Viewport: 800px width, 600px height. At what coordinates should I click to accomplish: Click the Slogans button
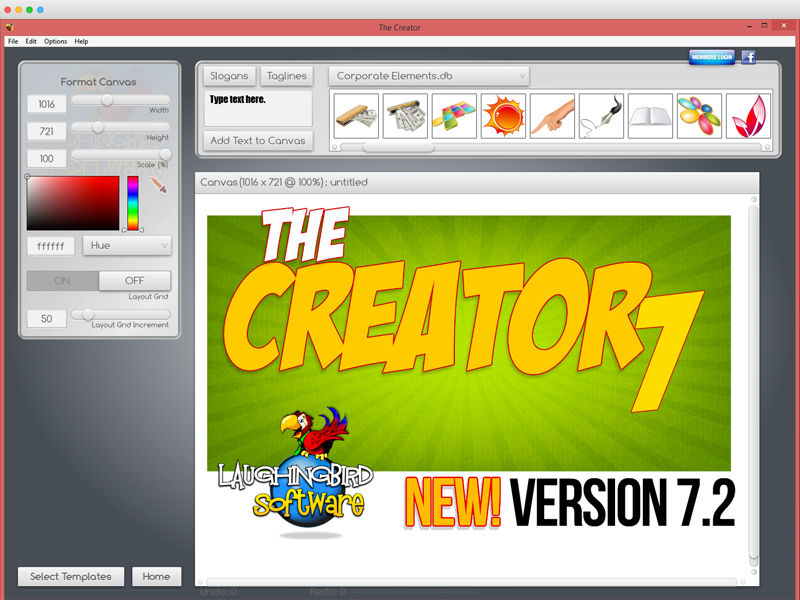click(x=229, y=76)
